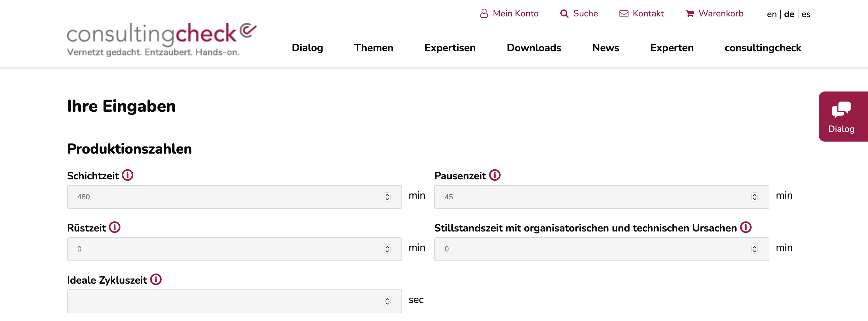This screenshot has width=868, height=321.
Task: Click the Rüstzeit input field
Action: pos(234,249)
